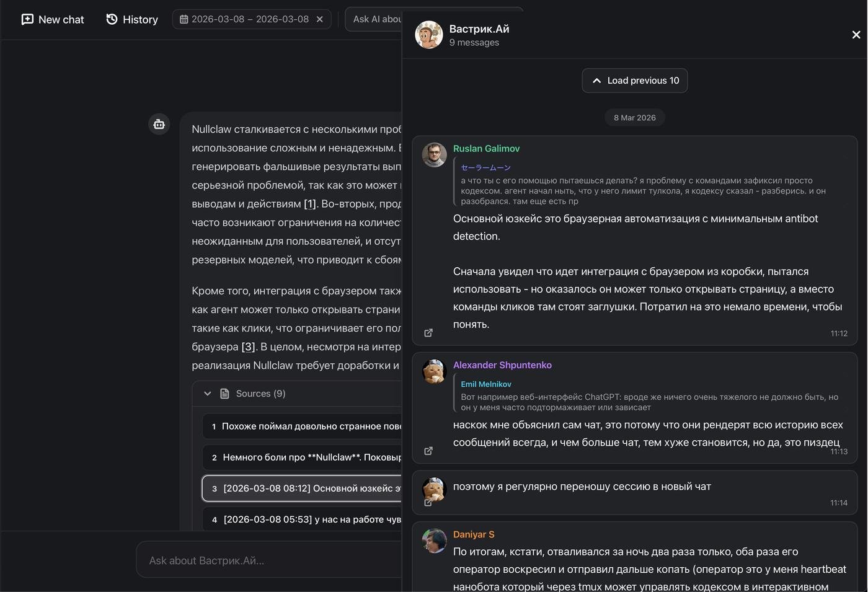Screen dimensions: 868x592
Task: Focus the 'Ask about Вастрик.Ай' input field
Action: pyautogui.click(x=267, y=560)
